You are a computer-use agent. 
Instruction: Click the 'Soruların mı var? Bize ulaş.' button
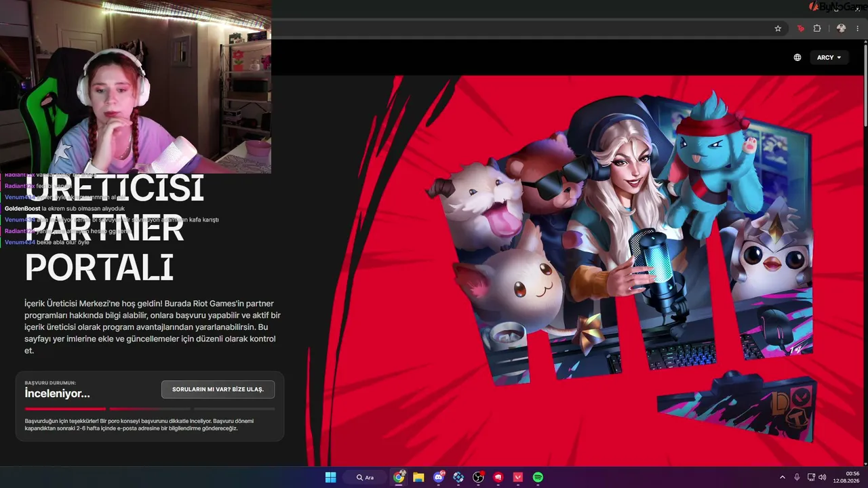point(218,389)
